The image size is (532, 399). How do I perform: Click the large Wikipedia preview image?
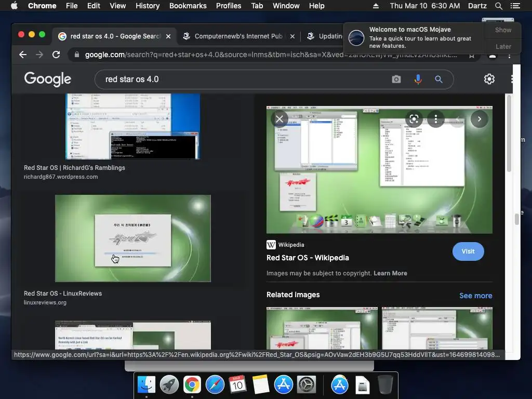[379, 170]
